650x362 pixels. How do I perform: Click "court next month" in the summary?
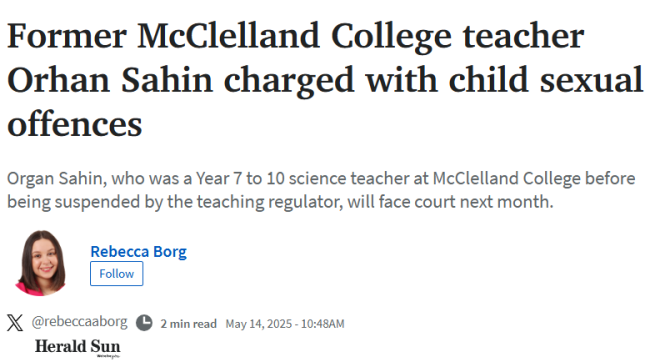[484, 202]
